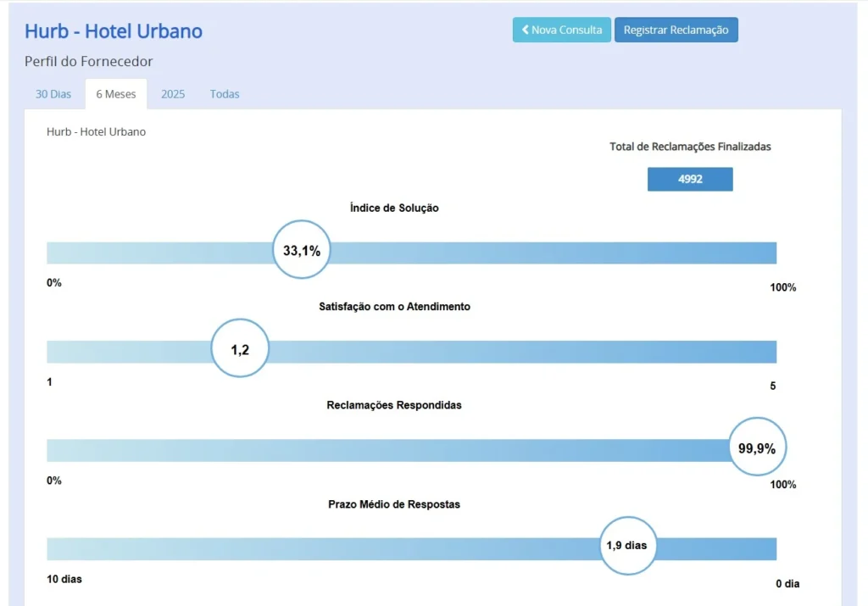Click the Satisfação com o Atendimento heading
The image size is (868, 606).
[x=394, y=307]
